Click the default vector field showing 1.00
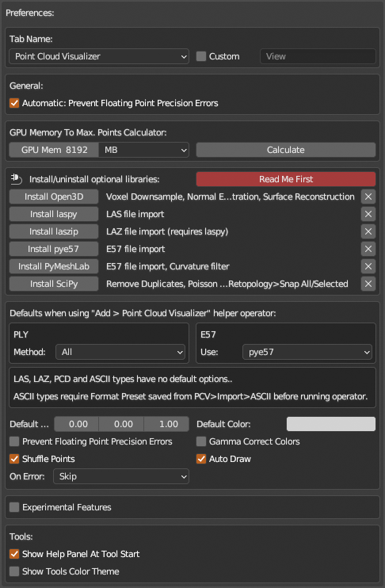Viewport: 385px width, 588px height. tap(166, 424)
